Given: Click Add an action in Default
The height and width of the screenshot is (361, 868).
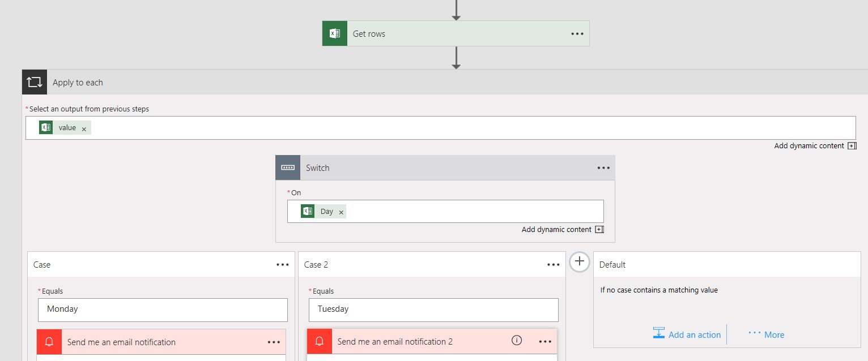Looking at the screenshot, I should click(687, 334).
